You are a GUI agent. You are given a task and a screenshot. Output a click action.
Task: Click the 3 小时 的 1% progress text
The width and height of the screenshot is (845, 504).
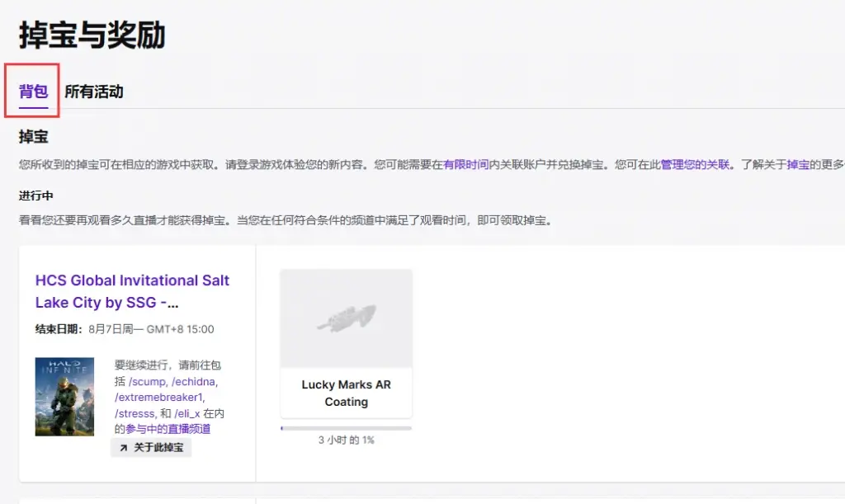pos(346,440)
